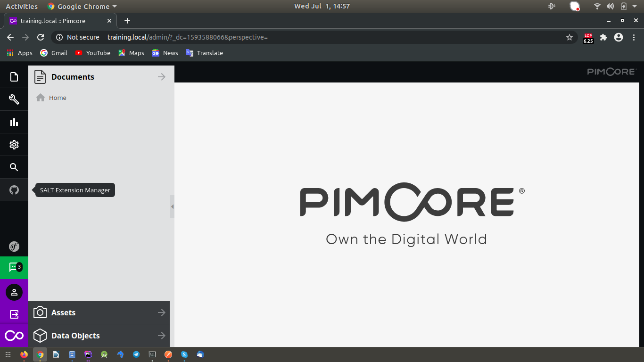
Task: Open the LCP 6.25 extension icon
Action: click(588, 38)
